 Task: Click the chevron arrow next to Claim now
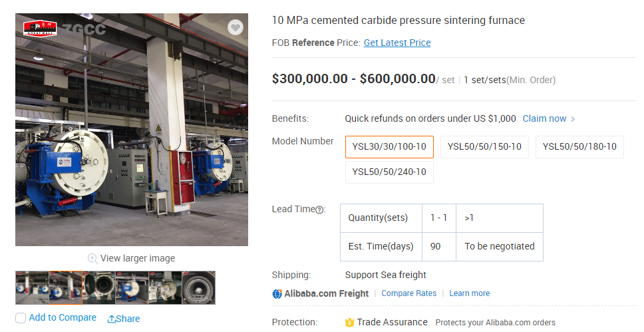coord(573,119)
